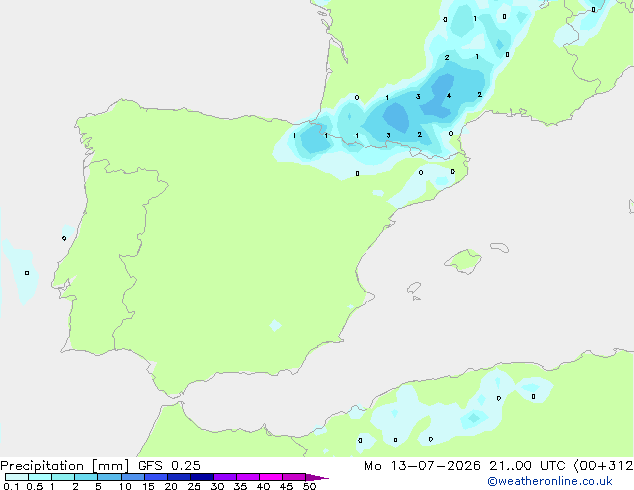
Task: Select the 15–20 mm legend swatch
Action: click(156, 477)
